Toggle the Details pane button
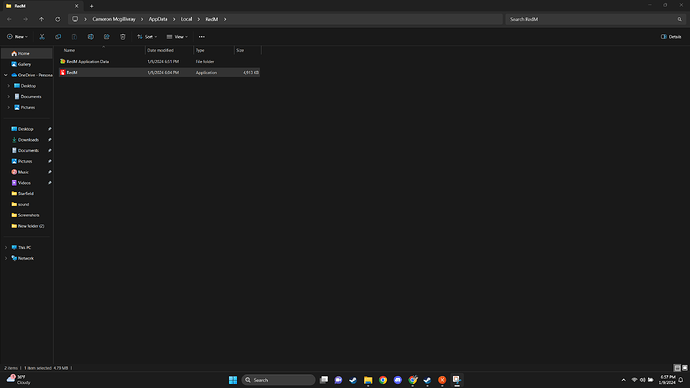This screenshot has height=388, width=690. pyautogui.click(x=671, y=37)
